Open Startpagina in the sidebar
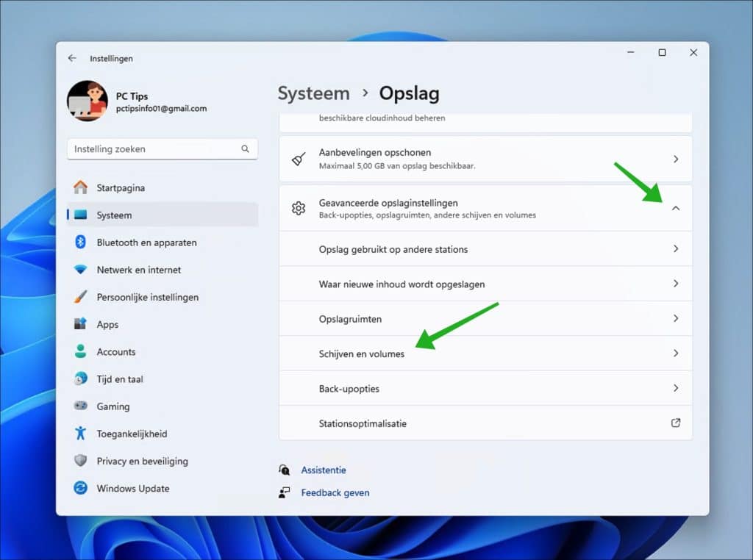The image size is (753, 560). [x=163, y=187]
